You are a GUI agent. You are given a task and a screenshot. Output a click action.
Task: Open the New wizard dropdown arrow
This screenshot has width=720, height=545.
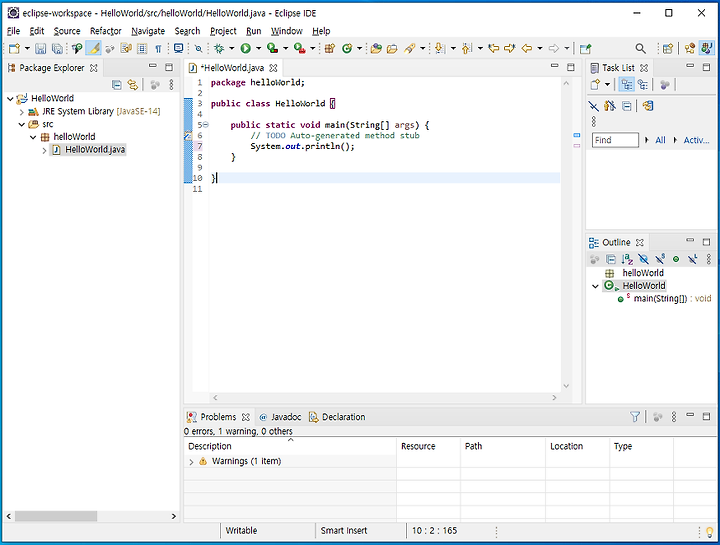click(x=27, y=48)
